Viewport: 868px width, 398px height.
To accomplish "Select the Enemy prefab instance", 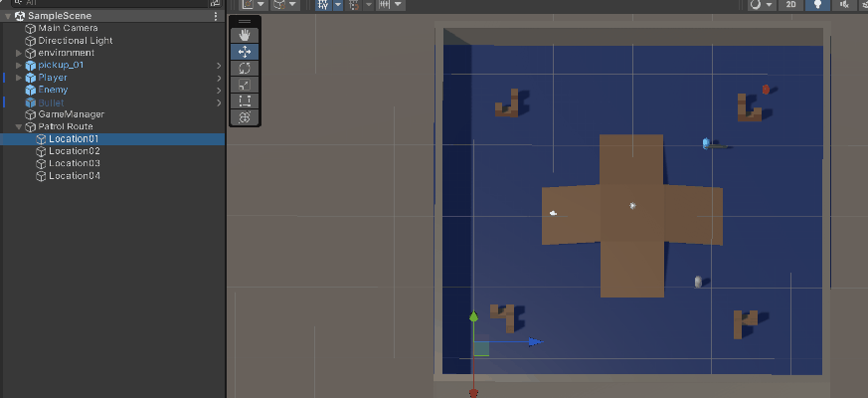I will [x=112, y=90].
